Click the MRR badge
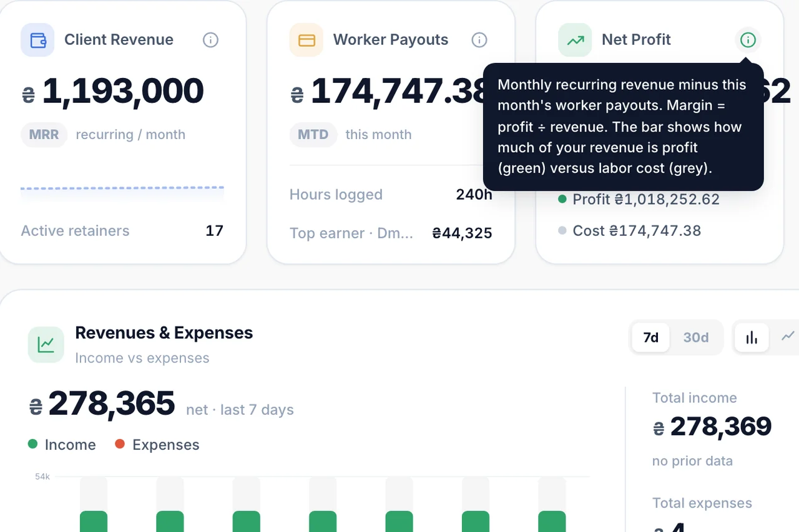 [44, 135]
